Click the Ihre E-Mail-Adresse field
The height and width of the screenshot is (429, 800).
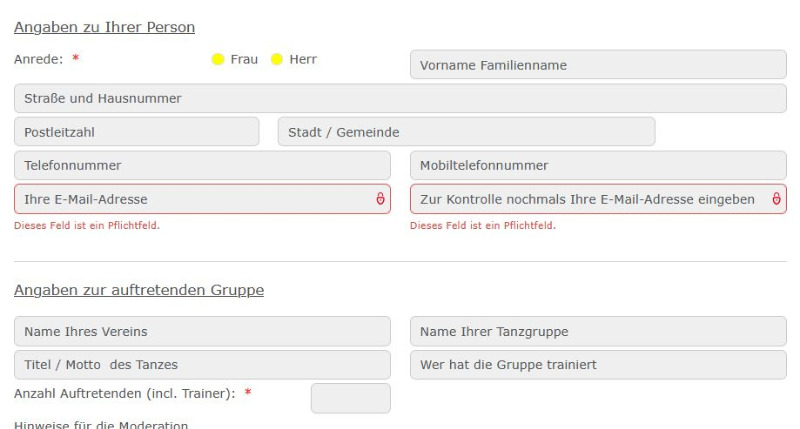190,199
